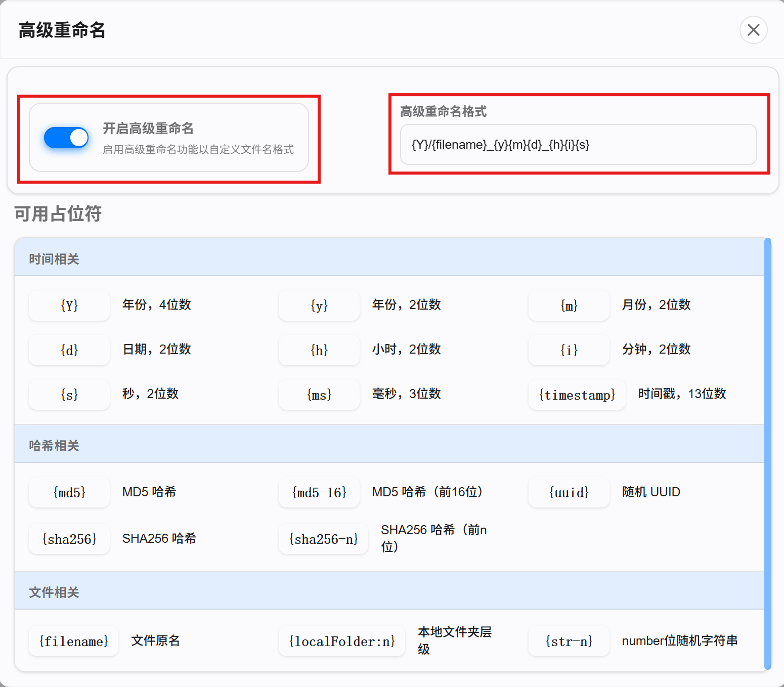Select the {md5} hash placeholder

pos(69,492)
